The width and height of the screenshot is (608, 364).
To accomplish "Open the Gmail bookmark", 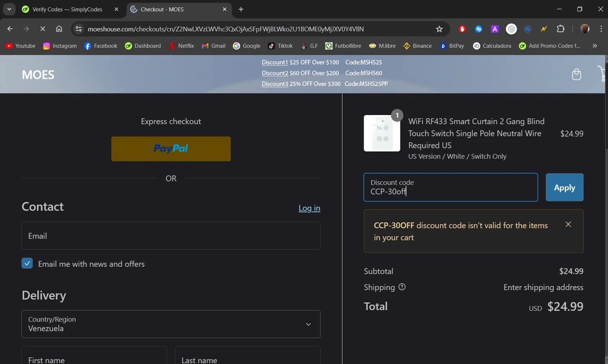I will 214,46.
